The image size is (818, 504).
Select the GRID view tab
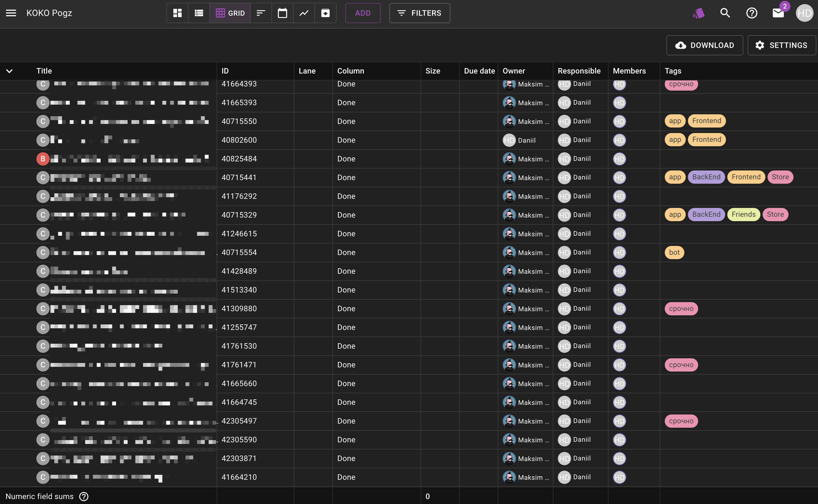(230, 13)
